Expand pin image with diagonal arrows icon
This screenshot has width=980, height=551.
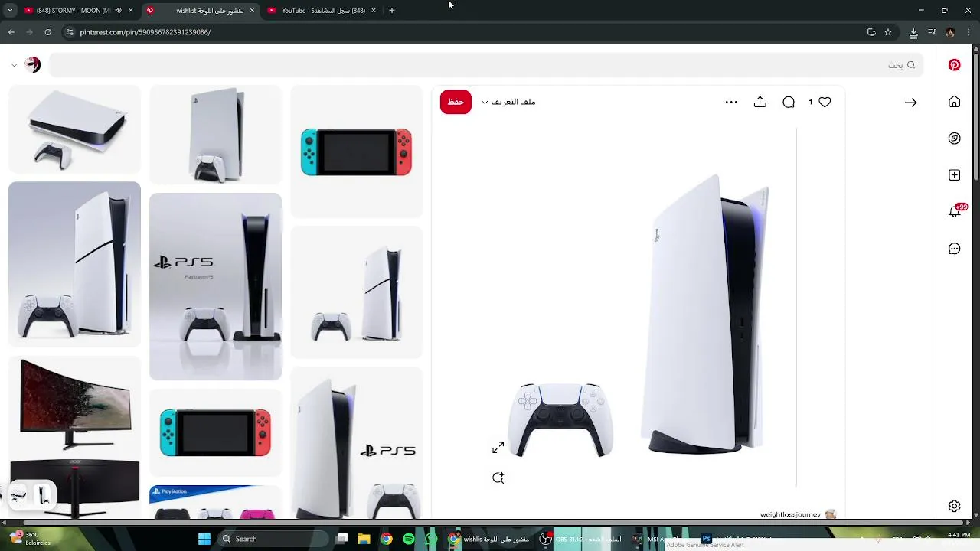(498, 448)
